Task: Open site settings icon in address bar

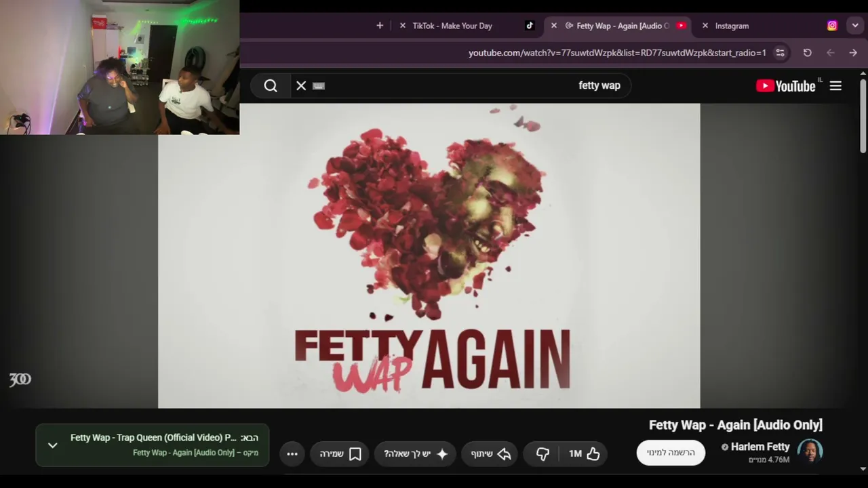Action: pos(781,53)
